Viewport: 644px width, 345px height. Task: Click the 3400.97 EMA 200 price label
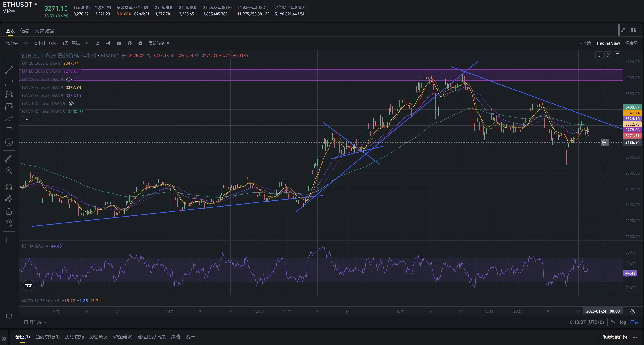pos(632,107)
